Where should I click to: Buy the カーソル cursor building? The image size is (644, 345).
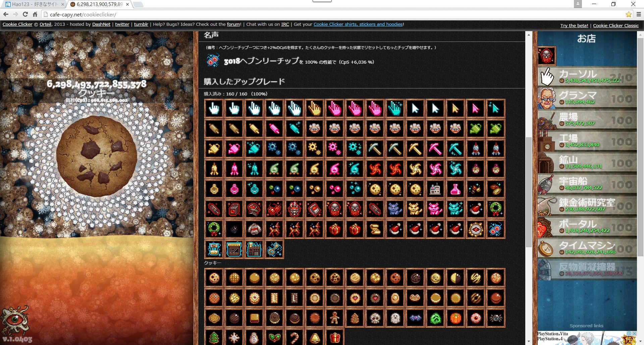click(x=587, y=77)
